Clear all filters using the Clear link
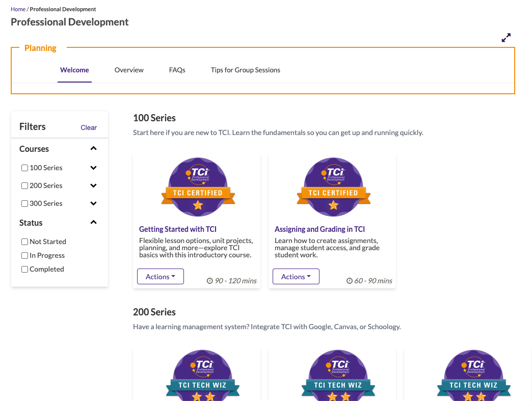Image resolution: width=532 pixels, height=401 pixels. pos(89,127)
